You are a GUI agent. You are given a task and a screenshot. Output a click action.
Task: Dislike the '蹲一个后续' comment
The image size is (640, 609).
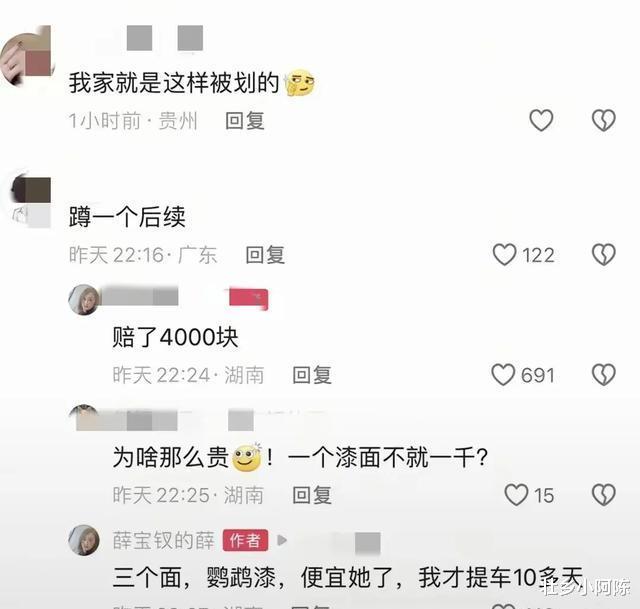click(604, 255)
